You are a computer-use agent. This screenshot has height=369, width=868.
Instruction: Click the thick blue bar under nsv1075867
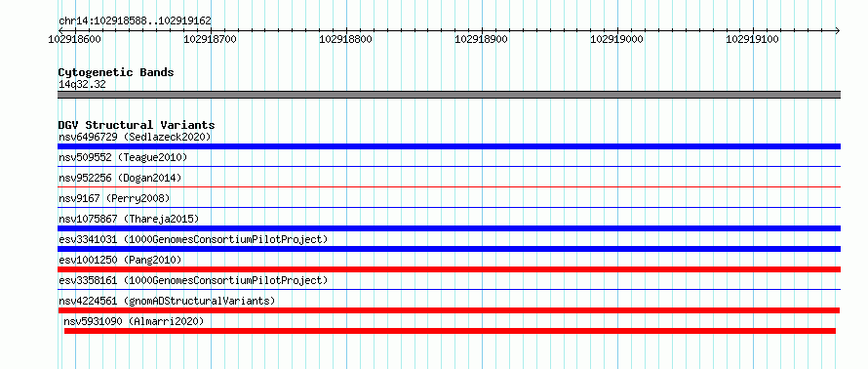tap(449, 228)
